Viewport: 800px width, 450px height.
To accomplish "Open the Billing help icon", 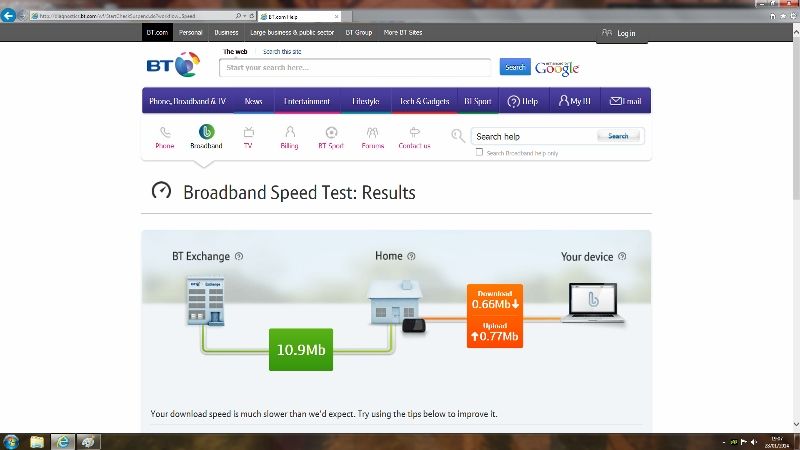I will pos(289,137).
